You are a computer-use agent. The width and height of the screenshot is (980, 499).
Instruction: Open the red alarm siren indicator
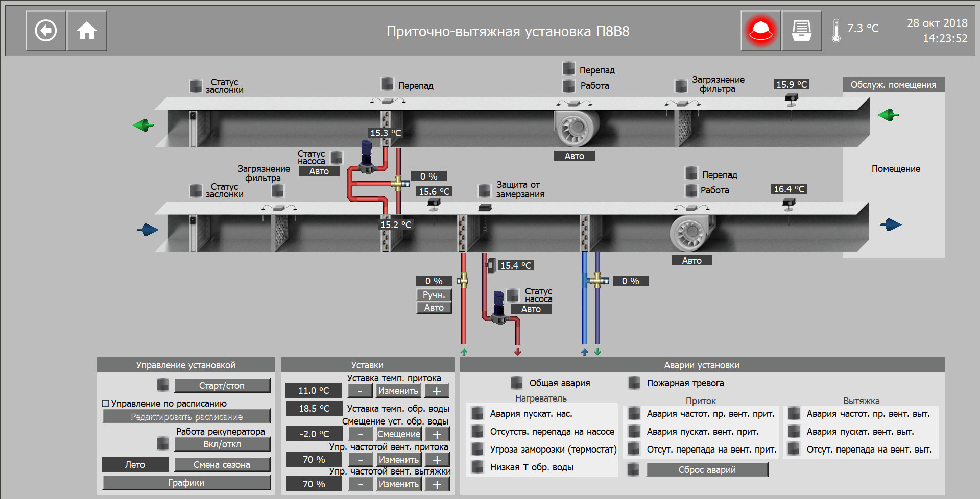[760, 31]
